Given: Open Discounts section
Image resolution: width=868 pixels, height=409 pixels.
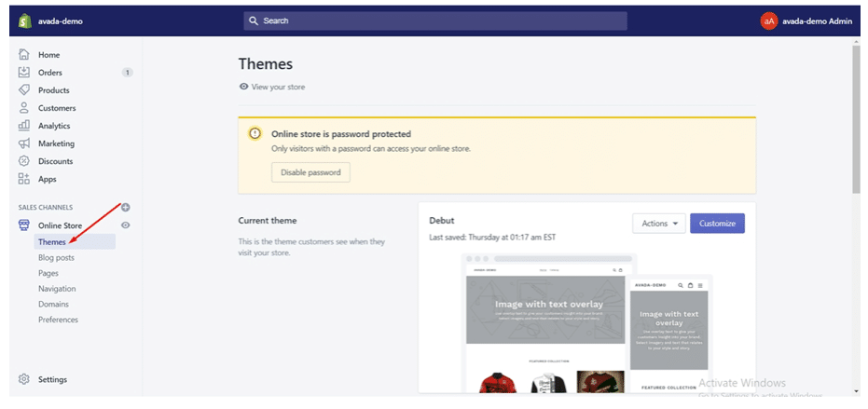Looking at the screenshot, I should point(55,161).
